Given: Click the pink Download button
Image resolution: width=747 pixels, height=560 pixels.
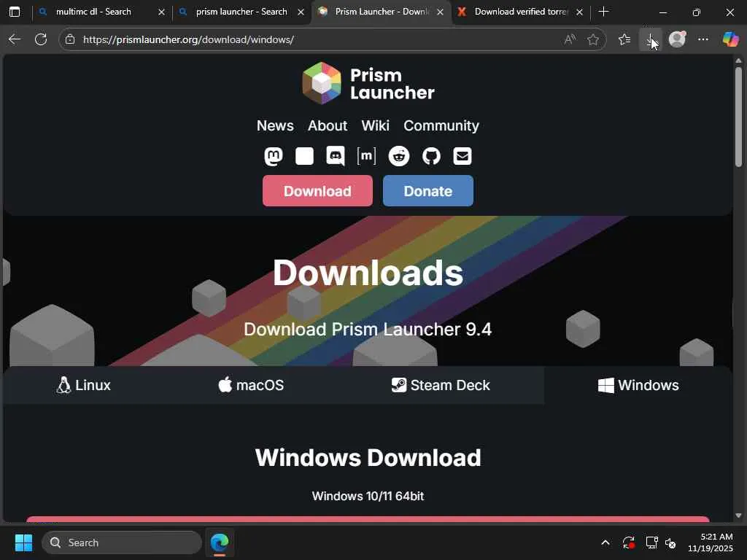Looking at the screenshot, I should [318, 191].
